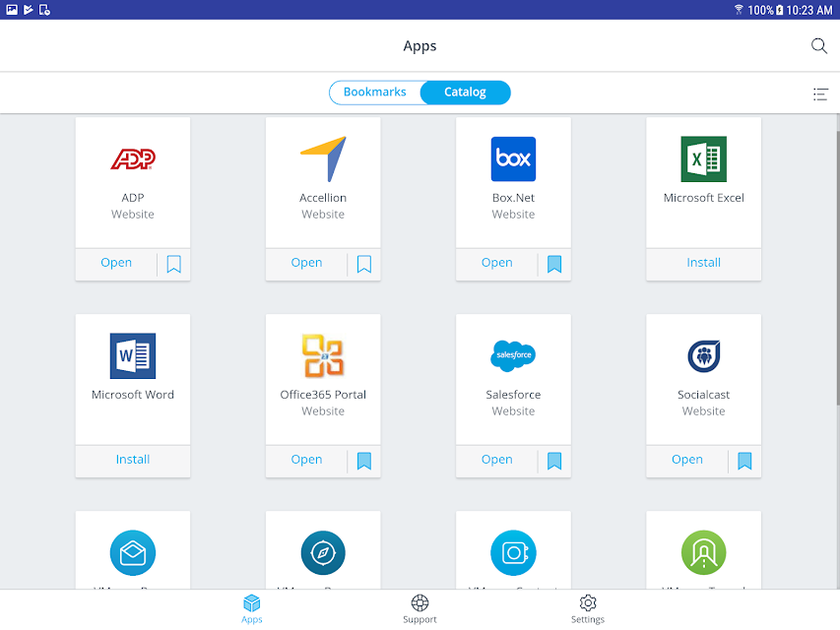Screen dimensions: 840x630
Task: Tap the Office365 Portal icon
Action: tap(323, 355)
